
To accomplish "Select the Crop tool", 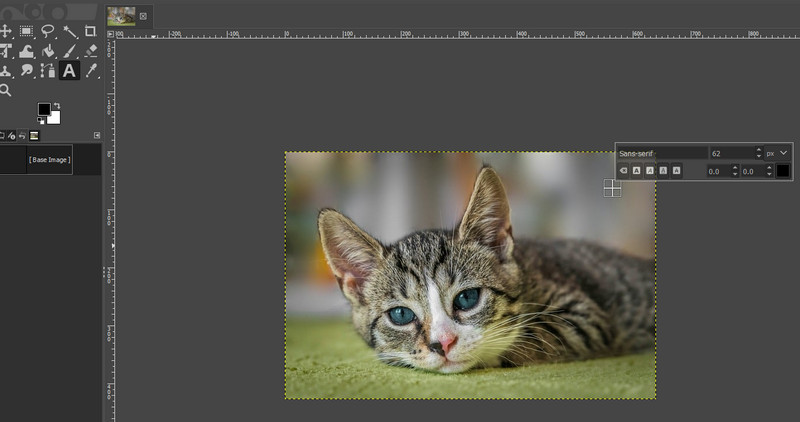I will tap(90, 31).
